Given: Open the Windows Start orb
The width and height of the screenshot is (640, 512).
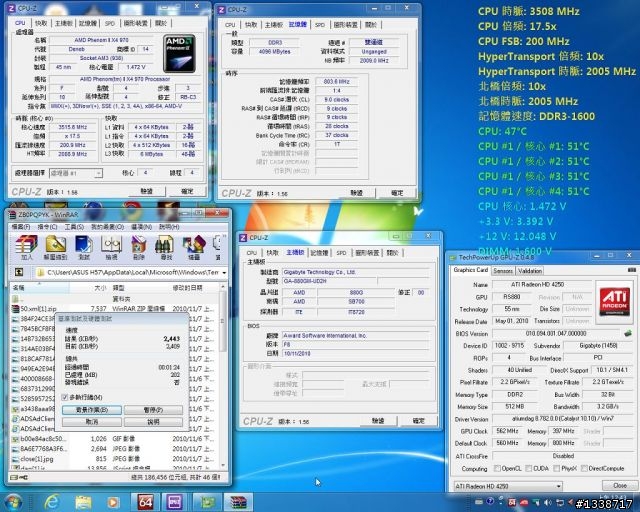Looking at the screenshot, I should [x=13, y=502].
